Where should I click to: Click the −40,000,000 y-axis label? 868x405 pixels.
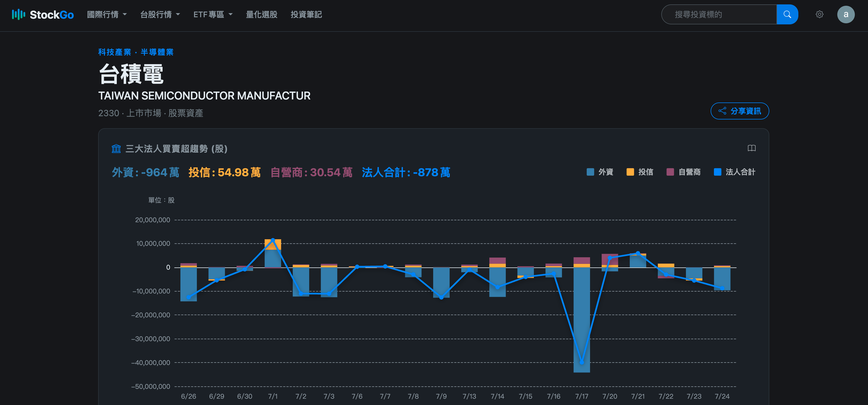point(151,363)
